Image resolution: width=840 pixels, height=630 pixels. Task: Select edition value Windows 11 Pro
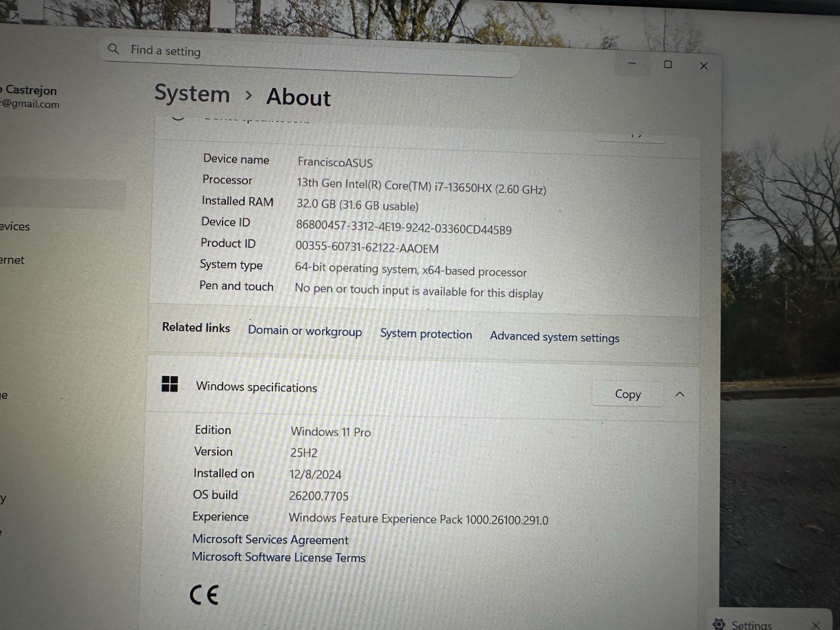pos(331,432)
